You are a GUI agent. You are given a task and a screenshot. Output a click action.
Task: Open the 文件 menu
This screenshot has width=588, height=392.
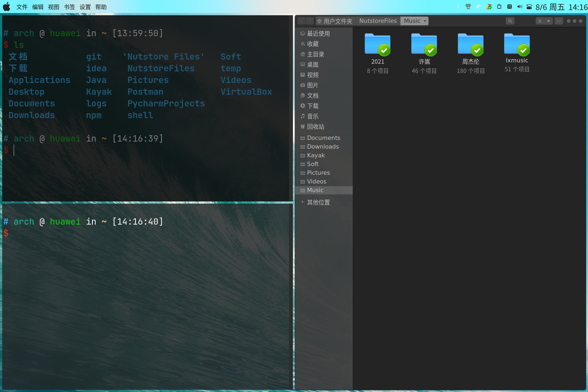22,7
